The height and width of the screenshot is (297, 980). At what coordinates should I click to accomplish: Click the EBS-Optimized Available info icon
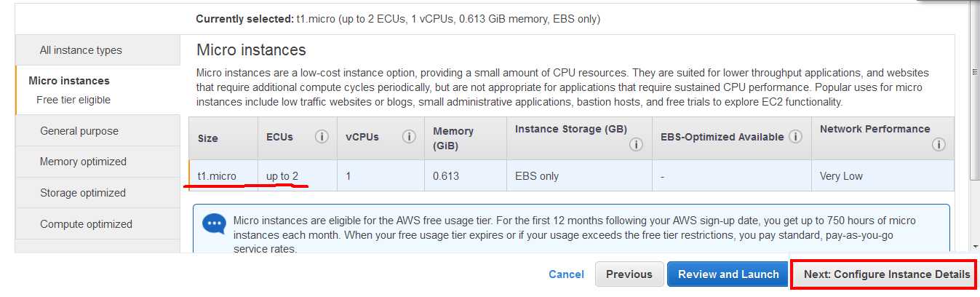[x=796, y=137]
